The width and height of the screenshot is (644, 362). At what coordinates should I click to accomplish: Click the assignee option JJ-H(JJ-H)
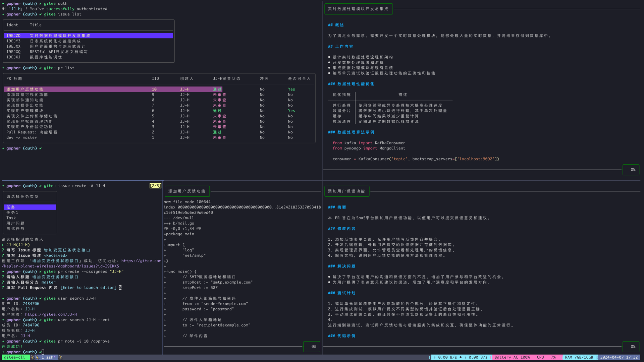18,245
